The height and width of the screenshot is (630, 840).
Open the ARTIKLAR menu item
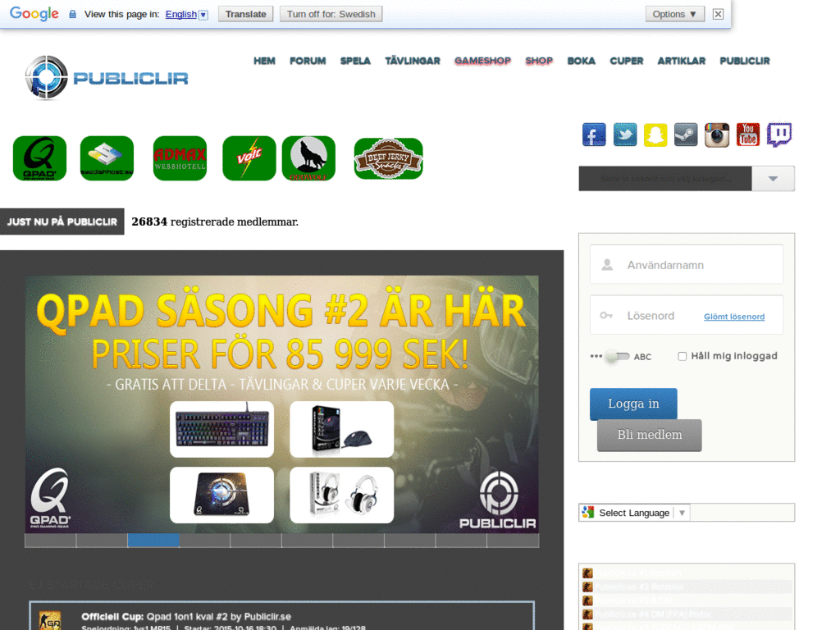point(682,61)
